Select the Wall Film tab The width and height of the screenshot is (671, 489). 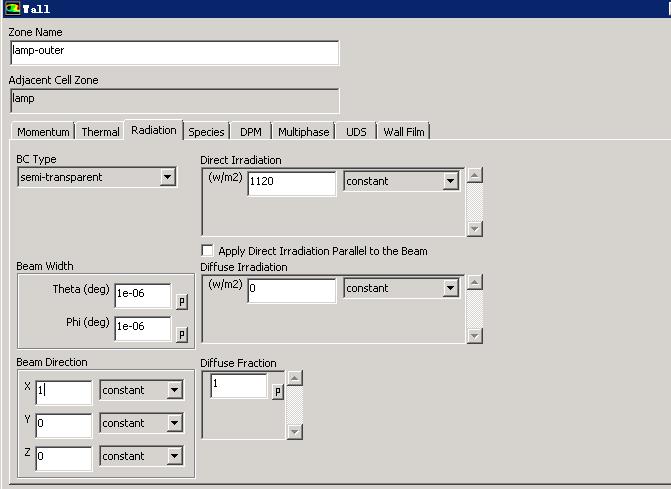403,132
